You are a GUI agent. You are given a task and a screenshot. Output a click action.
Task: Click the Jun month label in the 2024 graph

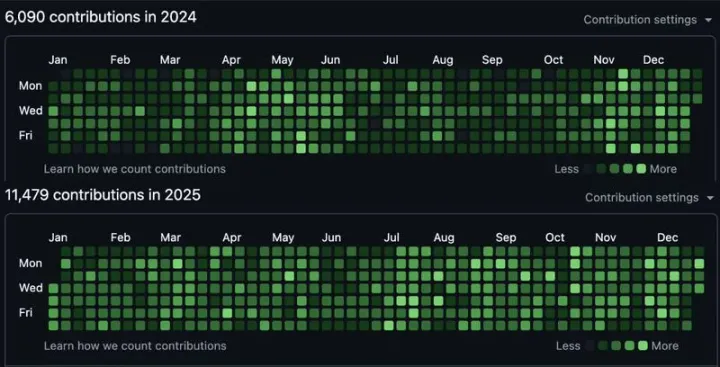(x=331, y=60)
